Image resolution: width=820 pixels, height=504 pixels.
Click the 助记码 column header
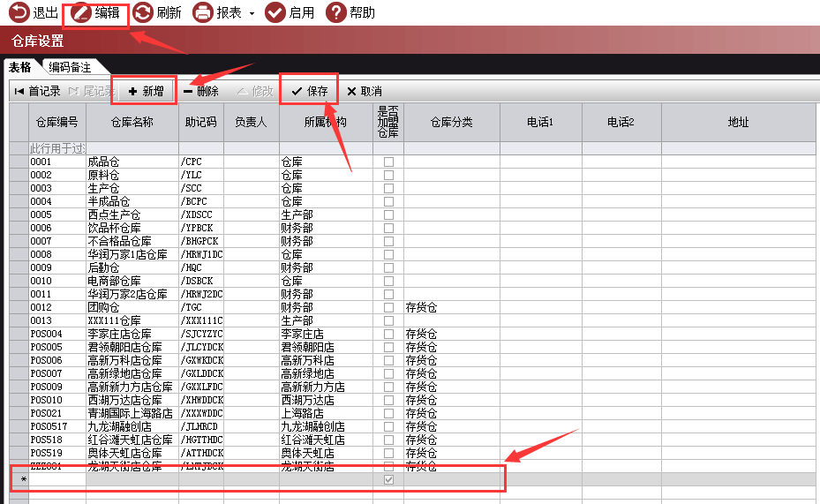pos(201,123)
